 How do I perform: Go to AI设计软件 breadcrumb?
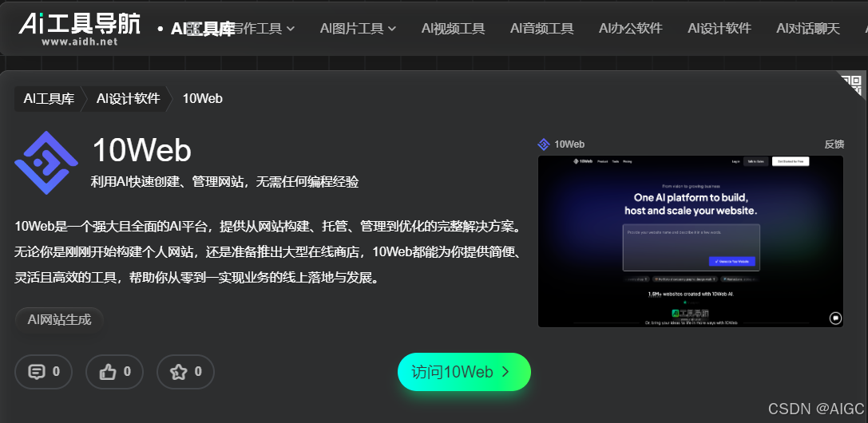128,99
